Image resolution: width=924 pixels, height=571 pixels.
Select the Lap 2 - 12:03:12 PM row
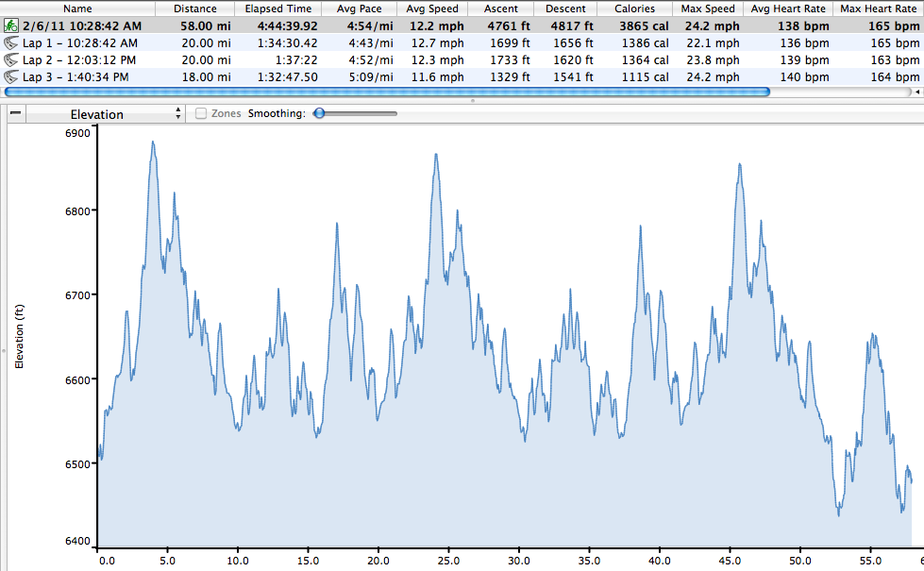tap(80, 60)
